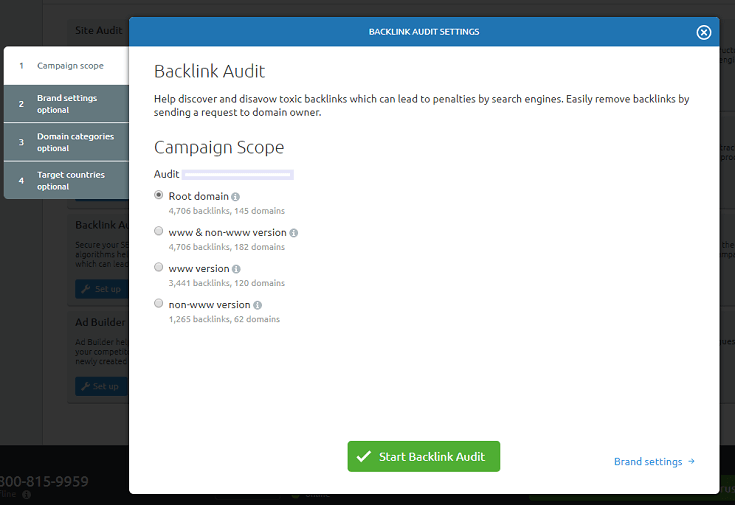Choose the non-www version radio option
Viewport: 735px width, 505px height.
click(x=158, y=303)
